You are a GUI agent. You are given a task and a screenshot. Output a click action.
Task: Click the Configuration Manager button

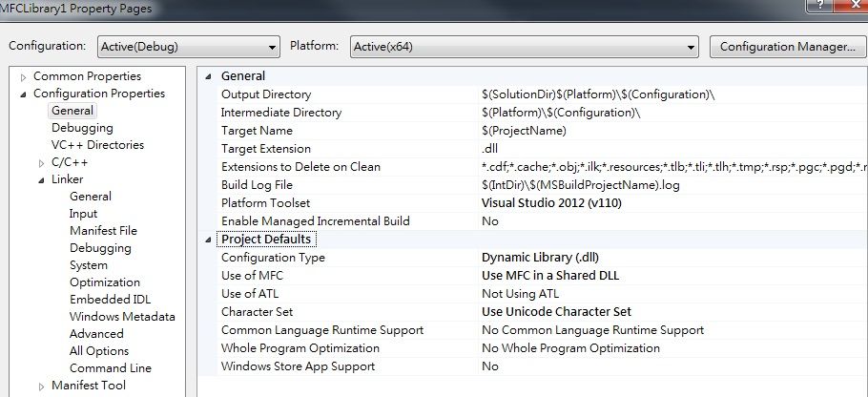pos(787,46)
